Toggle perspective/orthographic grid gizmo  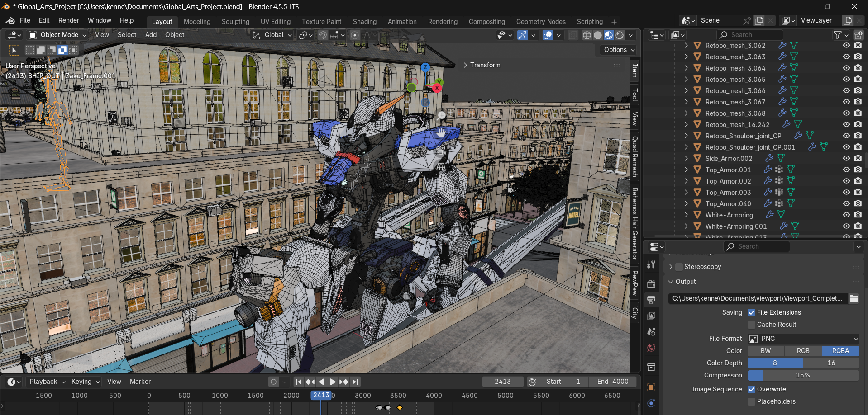pos(441,167)
